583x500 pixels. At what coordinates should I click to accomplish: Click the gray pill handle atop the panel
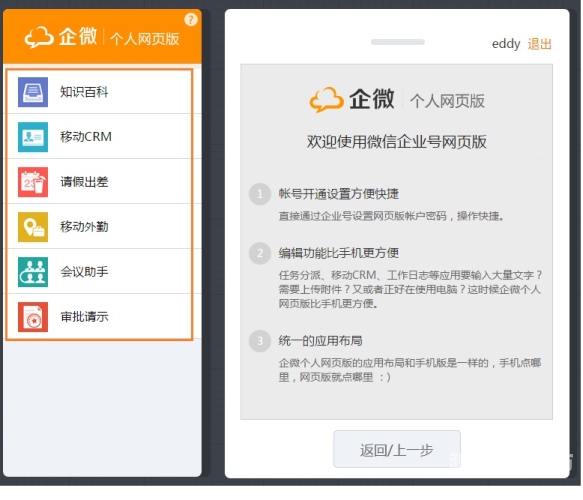tap(398, 42)
